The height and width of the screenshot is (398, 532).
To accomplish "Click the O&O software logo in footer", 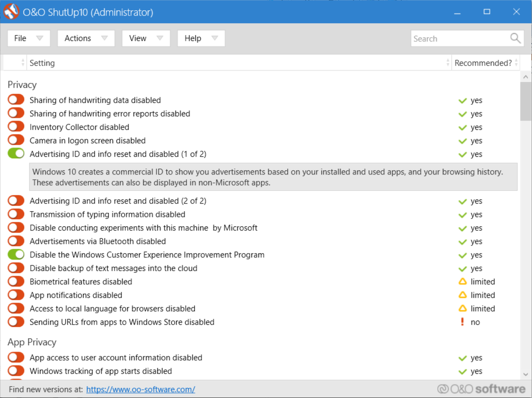I will [481, 389].
